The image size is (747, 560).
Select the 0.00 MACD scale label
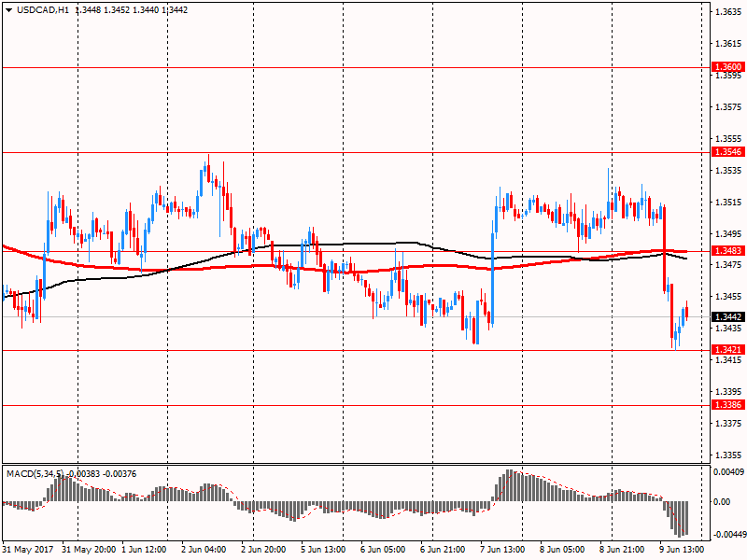tap(722, 502)
